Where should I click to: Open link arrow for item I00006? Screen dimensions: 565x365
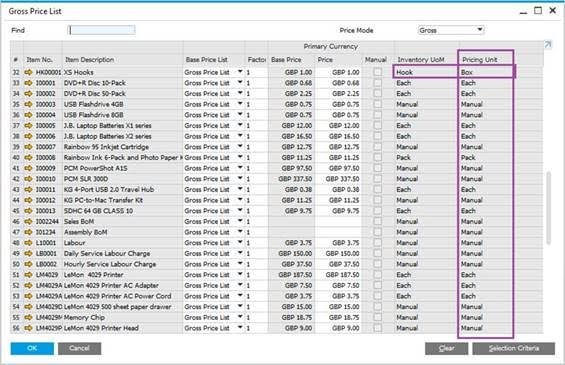coord(28,137)
